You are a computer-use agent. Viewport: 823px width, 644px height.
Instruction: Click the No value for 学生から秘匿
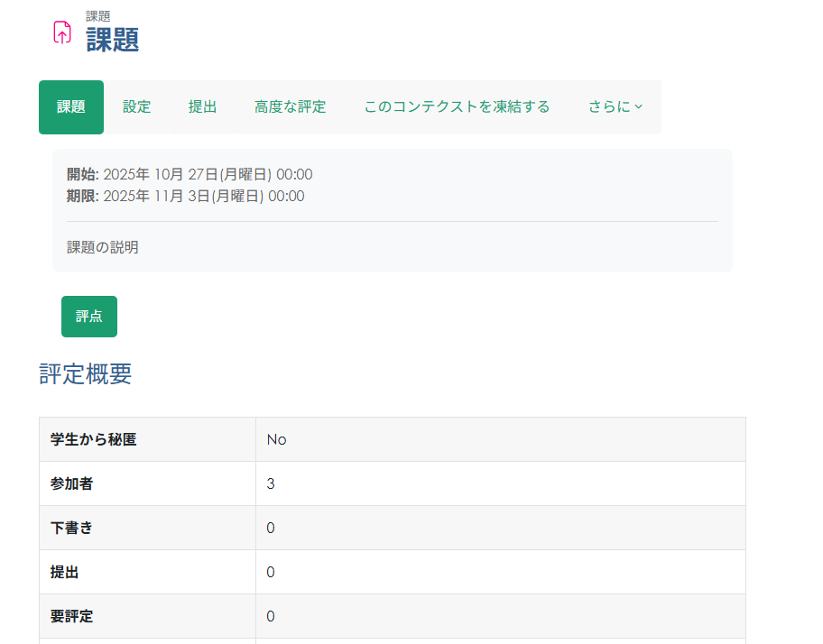[276, 439]
